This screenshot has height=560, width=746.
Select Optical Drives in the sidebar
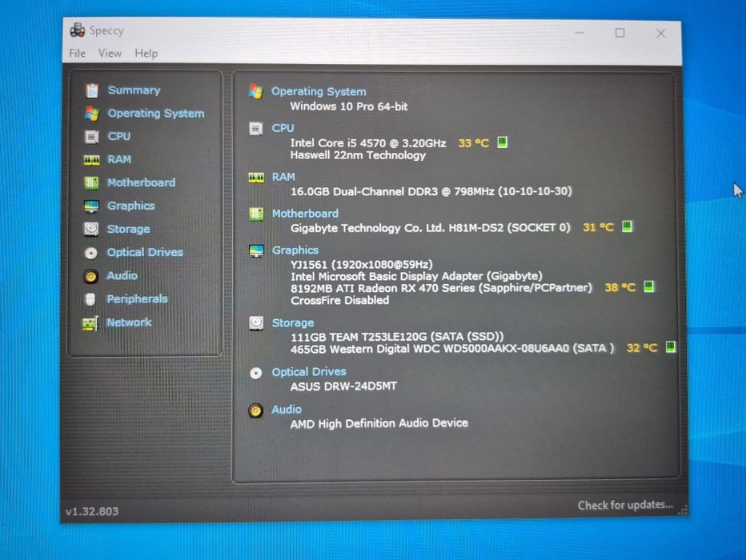(x=145, y=252)
